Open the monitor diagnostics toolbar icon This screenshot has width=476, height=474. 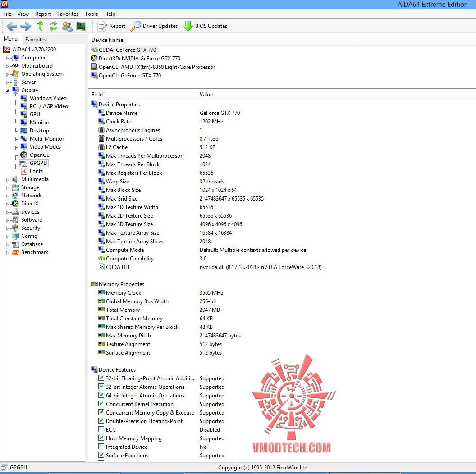coord(81,26)
